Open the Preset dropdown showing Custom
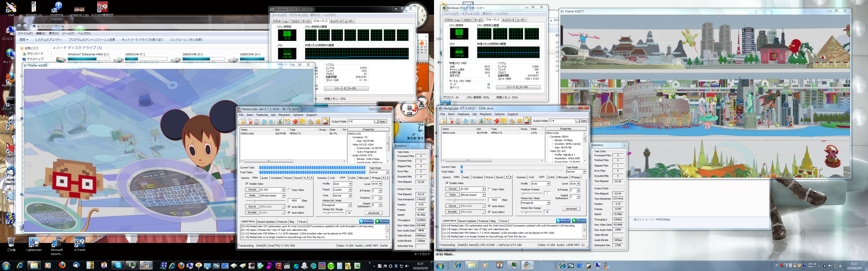 343,190
